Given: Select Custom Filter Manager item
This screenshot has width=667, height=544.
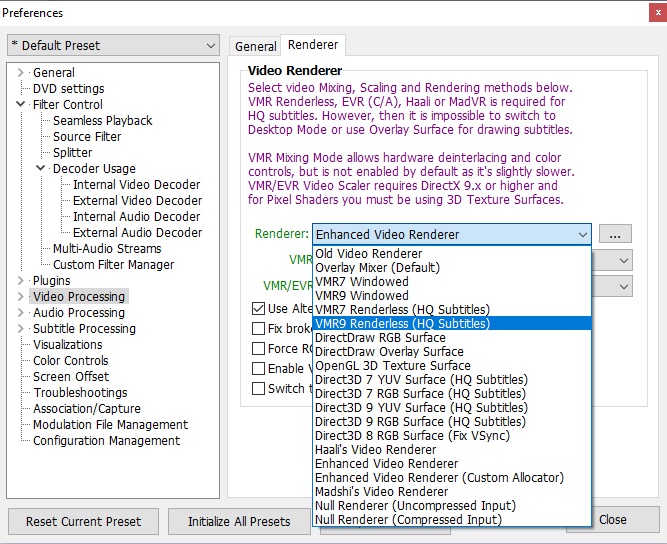Looking at the screenshot, I should tap(113, 265).
